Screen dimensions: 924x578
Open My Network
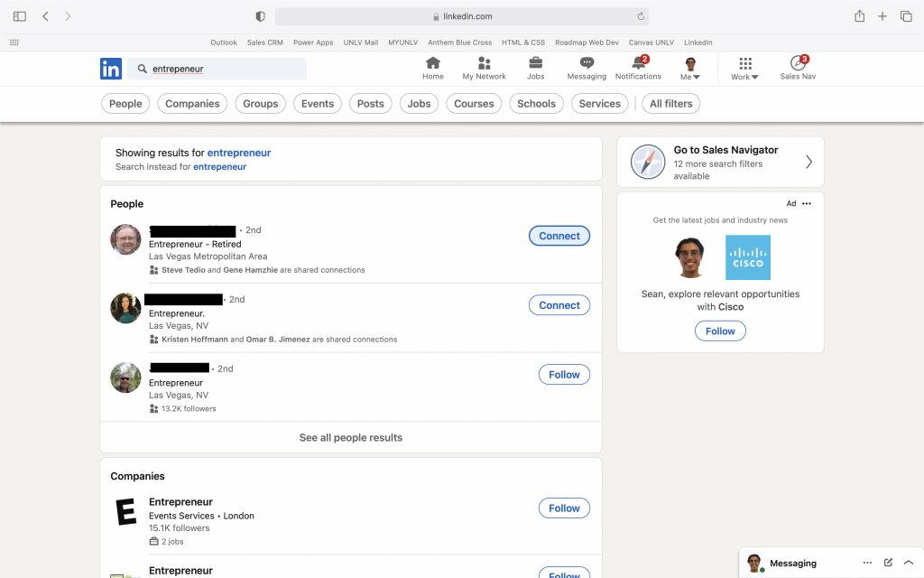click(x=484, y=69)
